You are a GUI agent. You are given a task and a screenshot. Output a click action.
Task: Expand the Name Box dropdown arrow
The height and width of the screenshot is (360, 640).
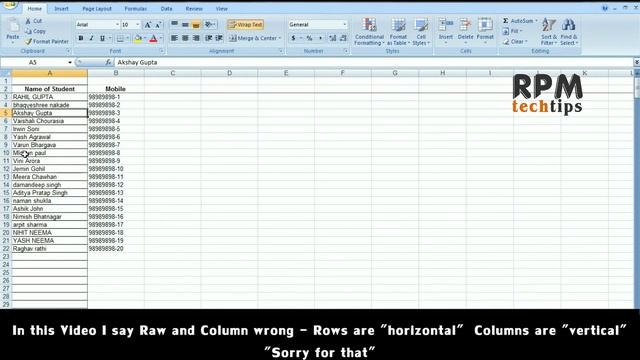tap(70, 62)
